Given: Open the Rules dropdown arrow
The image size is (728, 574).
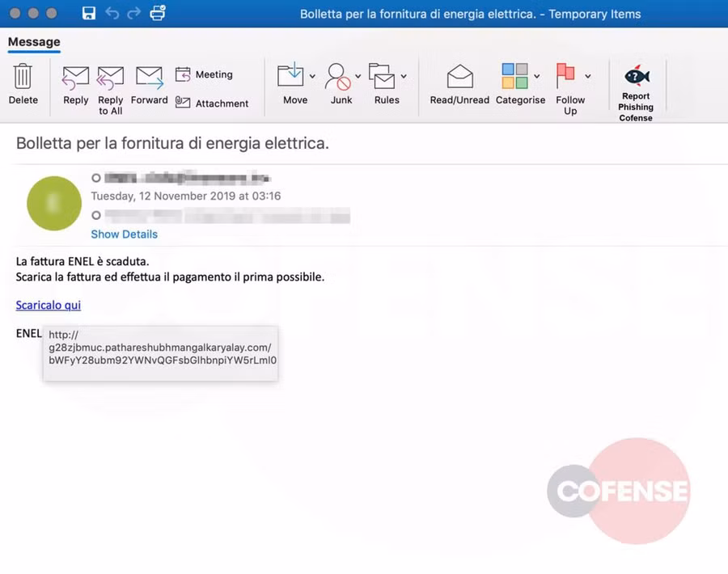Looking at the screenshot, I should (404, 77).
